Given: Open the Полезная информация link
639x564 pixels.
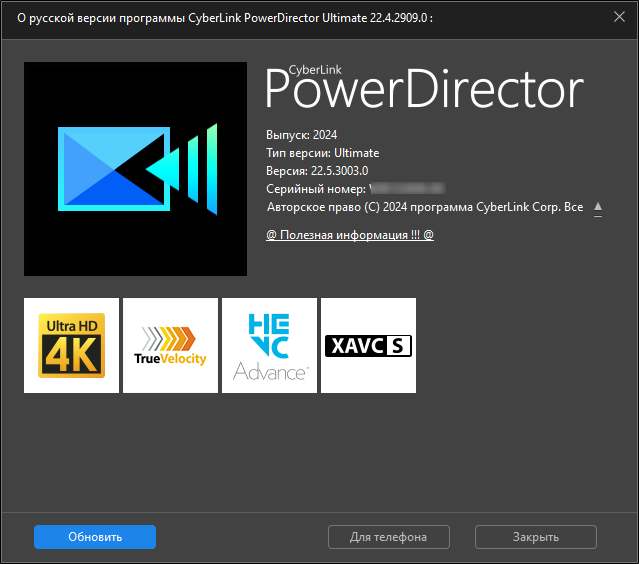Looking at the screenshot, I should point(349,235).
